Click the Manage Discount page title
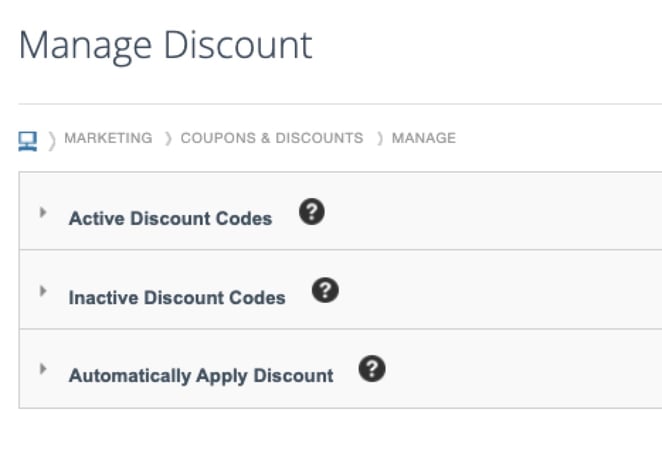This screenshot has width=662, height=474. (x=166, y=46)
